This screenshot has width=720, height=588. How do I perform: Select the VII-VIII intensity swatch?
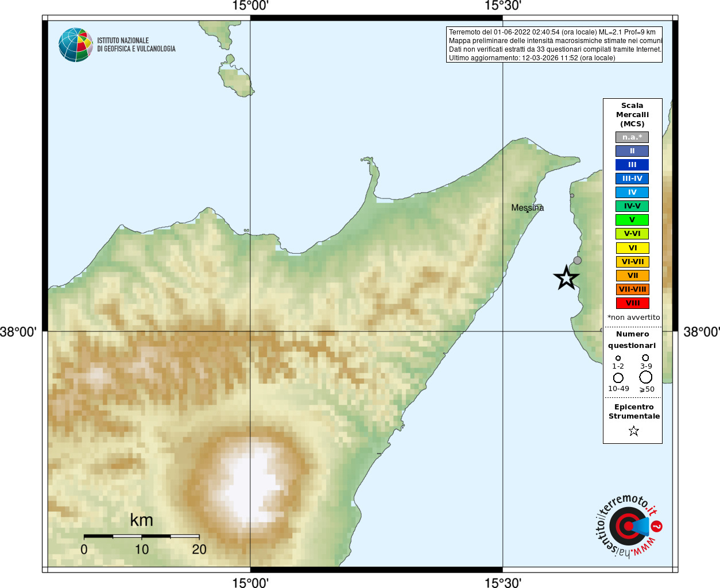pos(632,289)
